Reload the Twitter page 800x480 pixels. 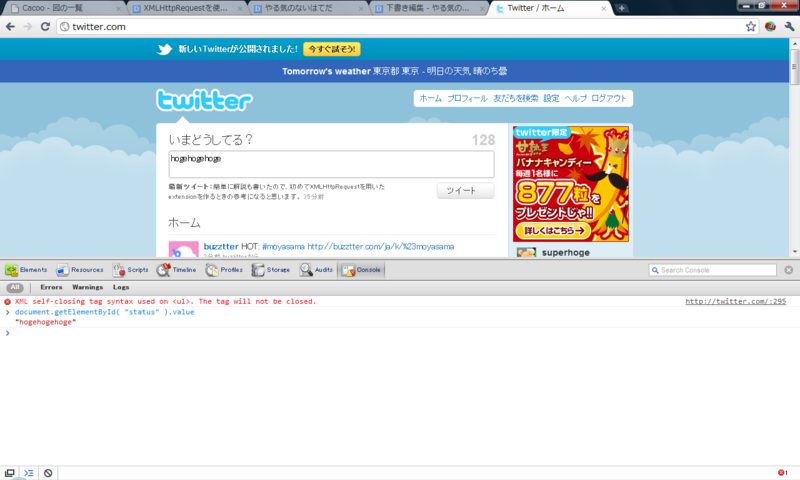[x=45, y=27]
